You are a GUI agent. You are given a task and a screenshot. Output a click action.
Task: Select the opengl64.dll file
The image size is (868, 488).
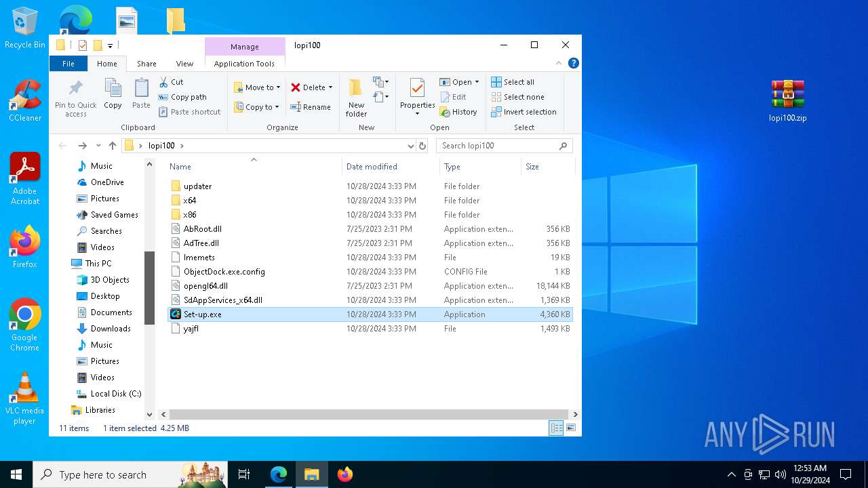click(370, 286)
